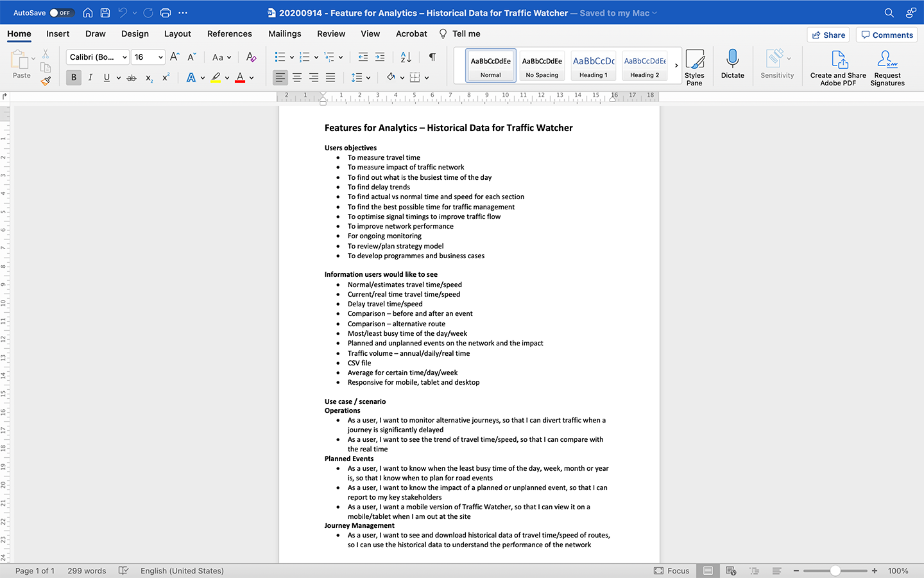The image size is (924, 578).
Task: Adjust the zoom slider
Action: (835, 570)
